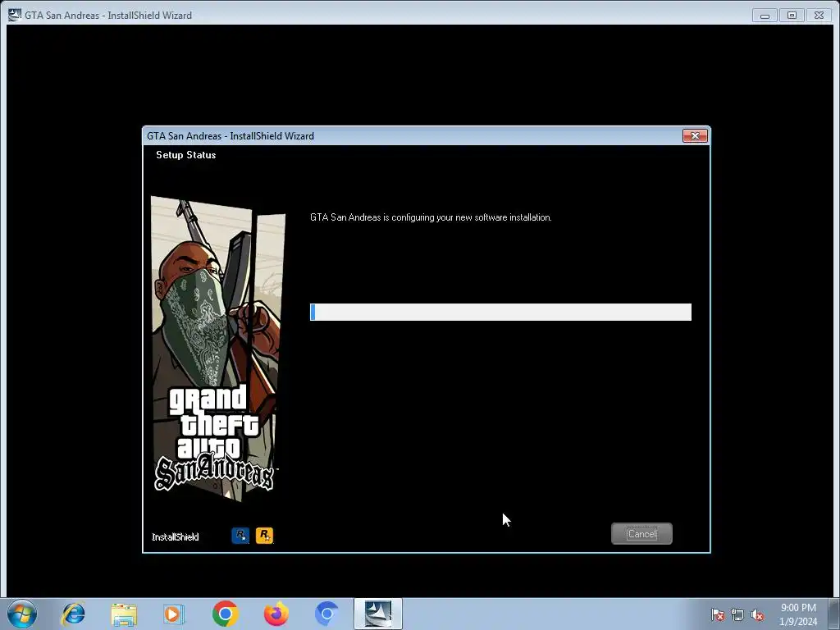This screenshot has height=630, width=840.
Task: Open Windows Media Player from taskbar
Action: coord(174,614)
